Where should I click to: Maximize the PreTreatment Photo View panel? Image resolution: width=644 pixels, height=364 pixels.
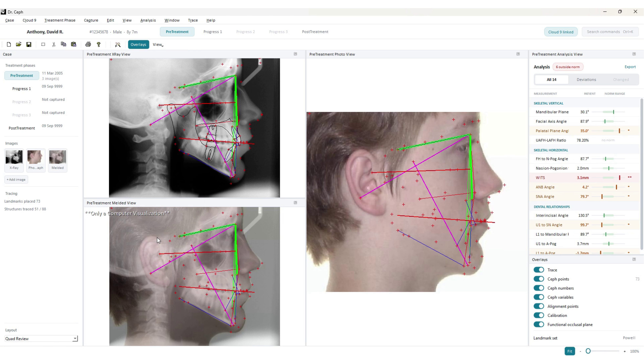(518, 54)
